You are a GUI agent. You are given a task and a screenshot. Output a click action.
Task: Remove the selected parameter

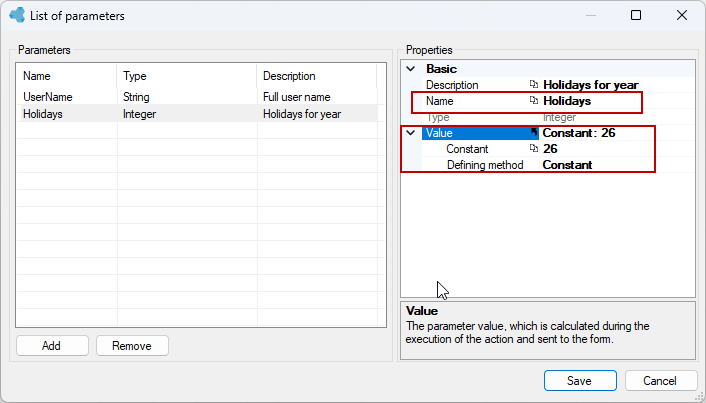click(x=132, y=345)
